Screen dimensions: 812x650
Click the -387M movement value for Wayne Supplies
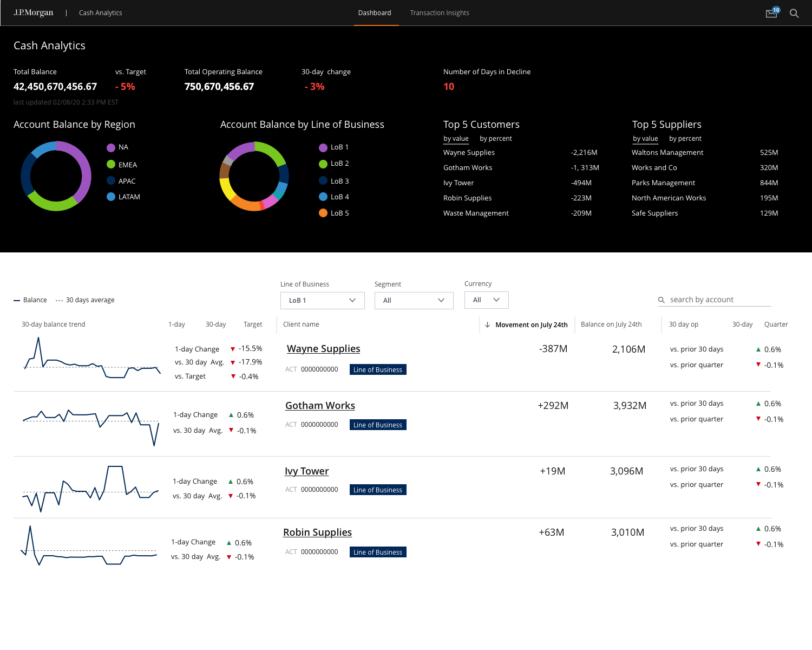[553, 349]
